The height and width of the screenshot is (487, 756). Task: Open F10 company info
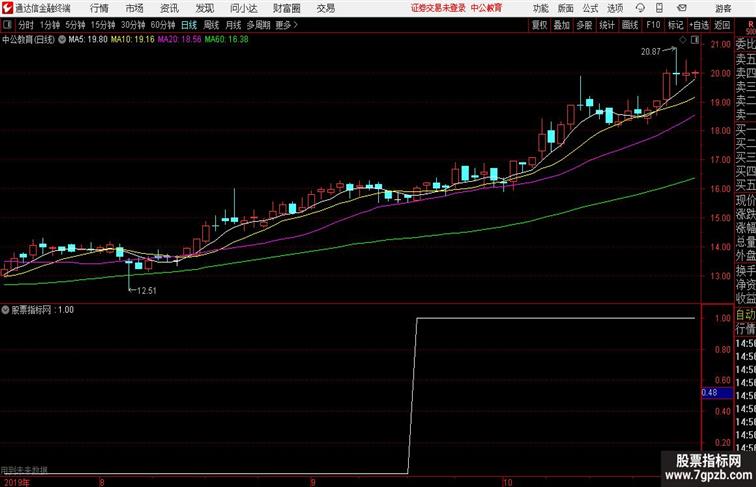tap(653, 25)
